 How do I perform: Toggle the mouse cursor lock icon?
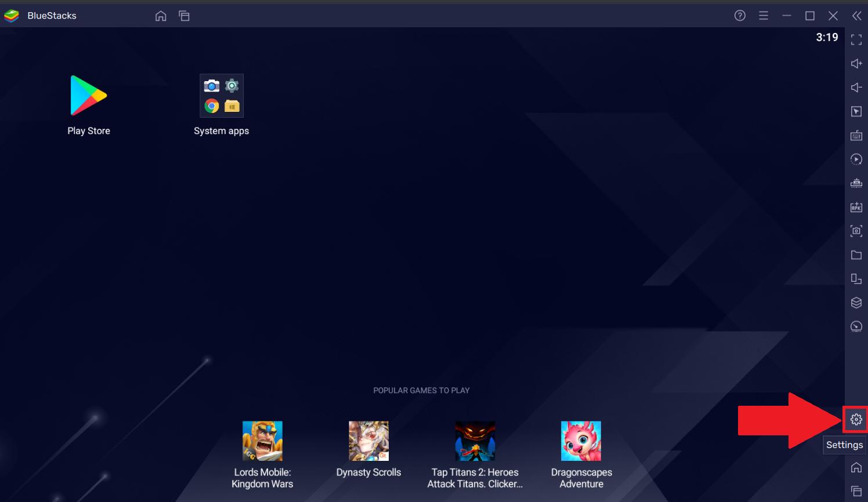click(x=856, y=111)
